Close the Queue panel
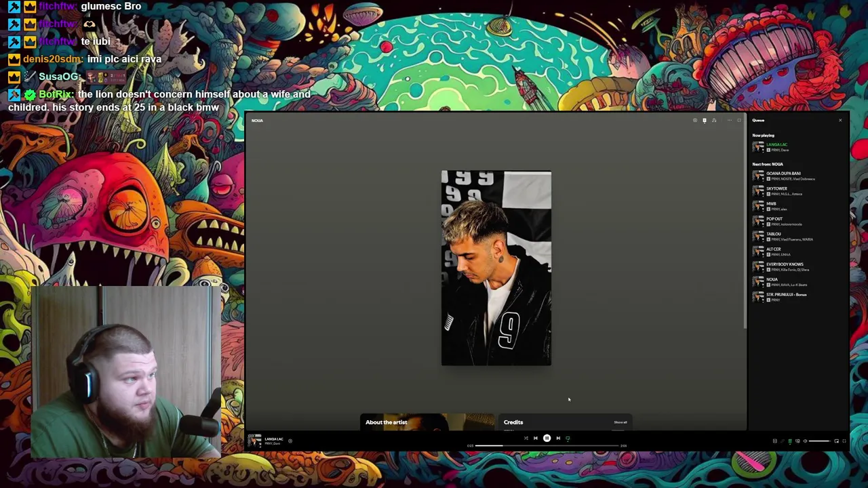 [x=840, y=121]
